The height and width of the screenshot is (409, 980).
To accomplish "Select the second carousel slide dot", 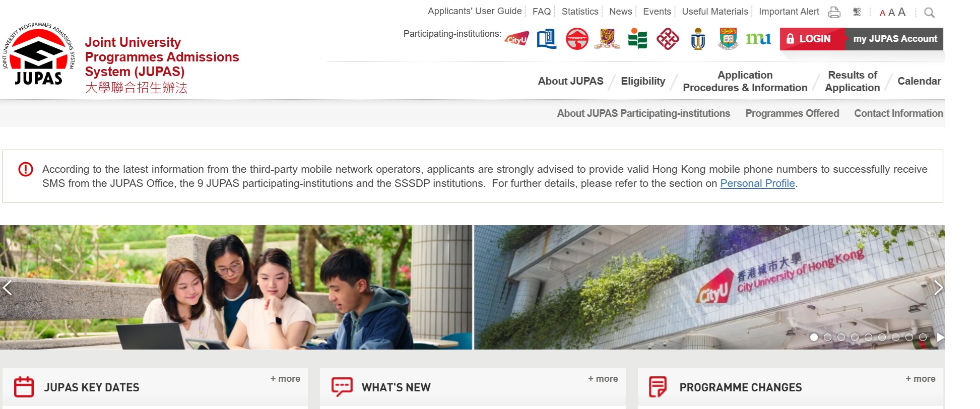I will (x=827, y=337).
